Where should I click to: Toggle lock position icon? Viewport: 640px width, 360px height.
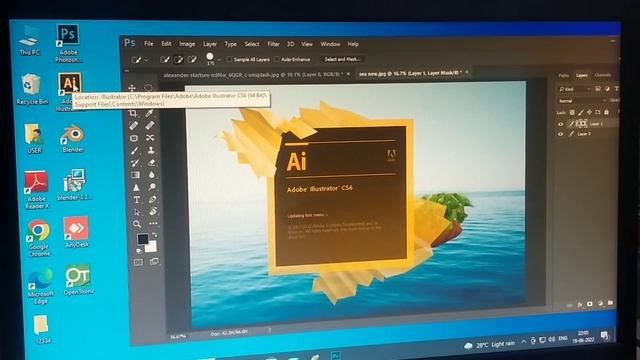(x=589, y=112)
